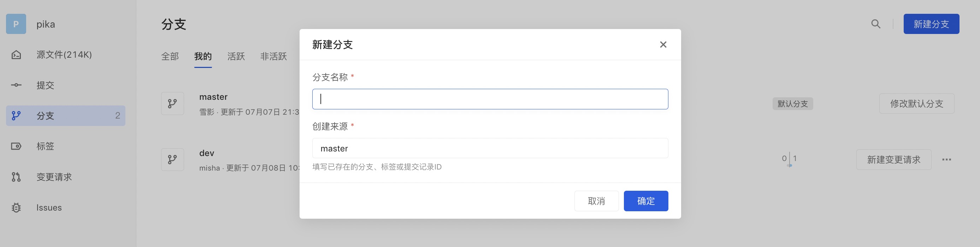Cancel the dialog with 取消

597,201
